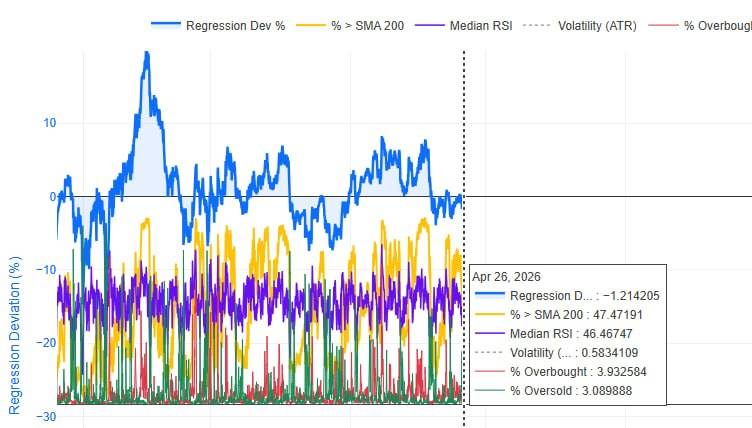The height and width of the screenshot is (428, 752).
Task: Click the y-axis tick label −20
Action: [x=47, y=343]
